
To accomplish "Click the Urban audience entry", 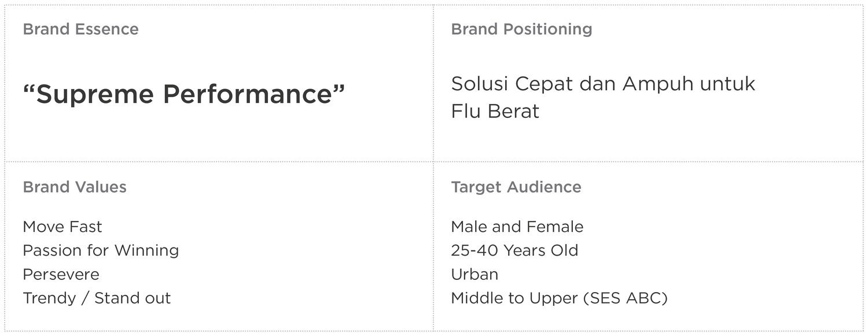I will pyautogui.click(x=475, y=274).
